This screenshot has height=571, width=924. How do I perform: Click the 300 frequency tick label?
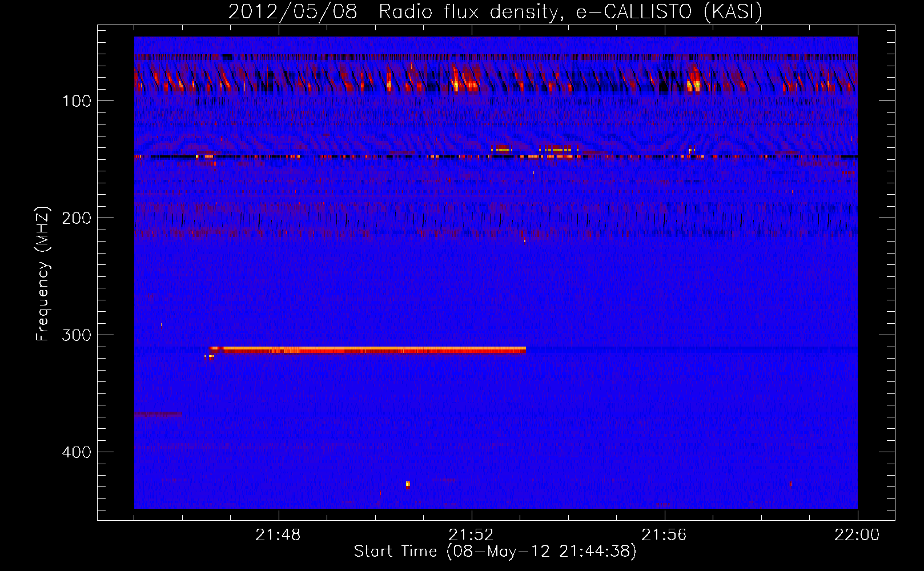[x=77, y=335]
